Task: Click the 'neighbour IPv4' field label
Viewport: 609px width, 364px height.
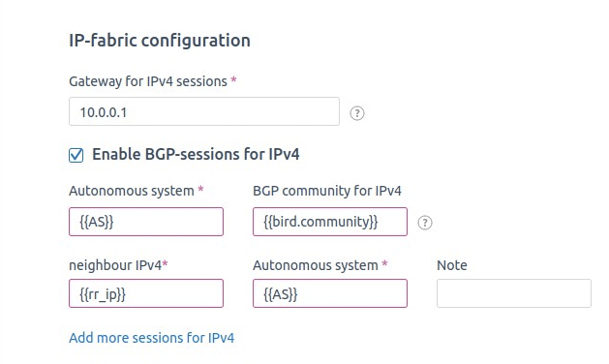Action: pyautogui.click(x=115, y=265)
